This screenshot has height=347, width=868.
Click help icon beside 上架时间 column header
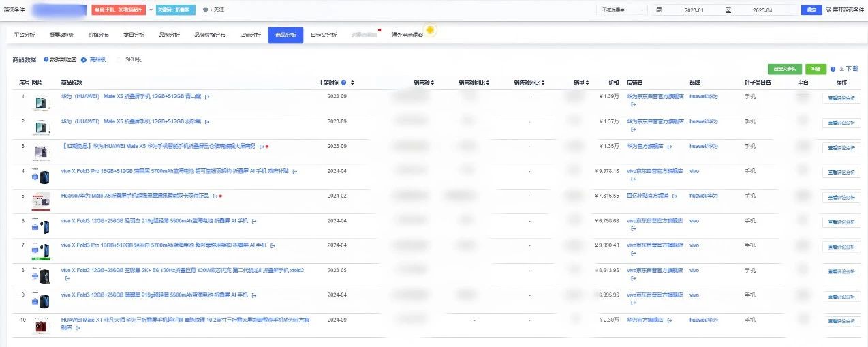tap(343, 82)
